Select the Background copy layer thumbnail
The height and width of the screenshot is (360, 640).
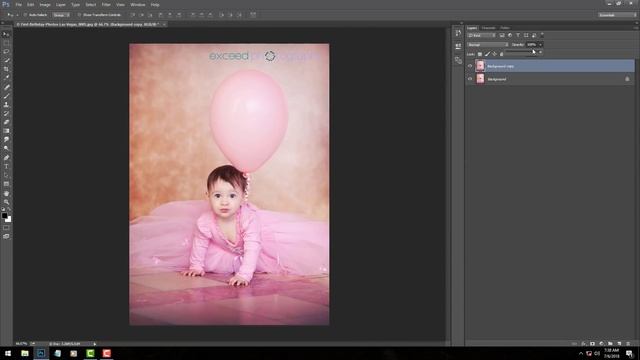point(480,66)
